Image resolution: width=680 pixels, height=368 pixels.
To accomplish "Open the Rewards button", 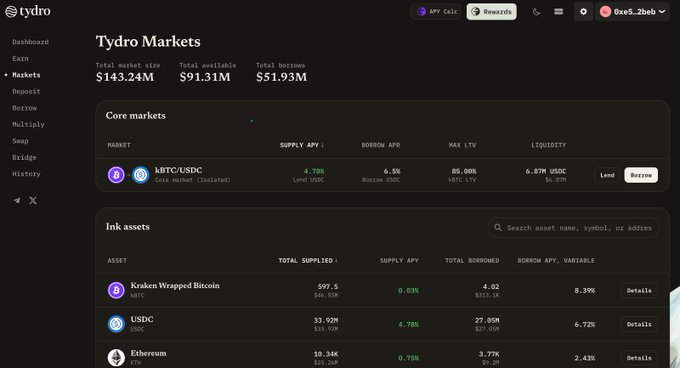I will pyautogui.click(x=491, y=12).
